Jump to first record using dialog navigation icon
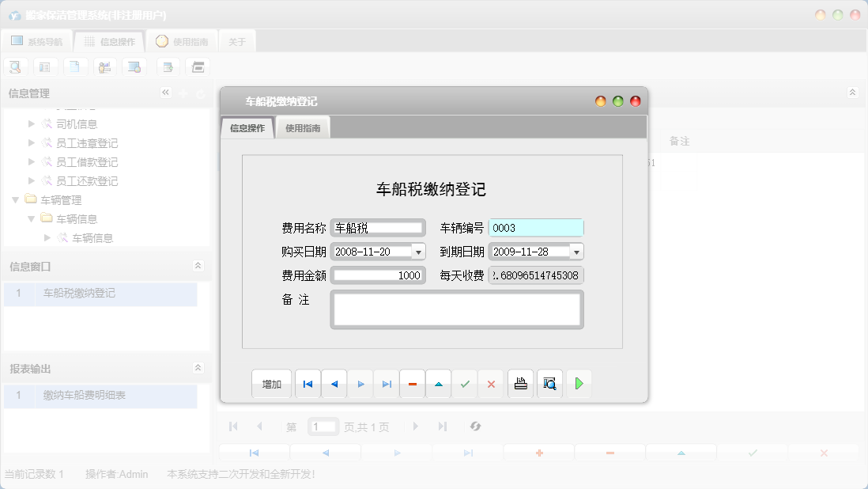This screenshot has width=868, height=489. [308, 384]
